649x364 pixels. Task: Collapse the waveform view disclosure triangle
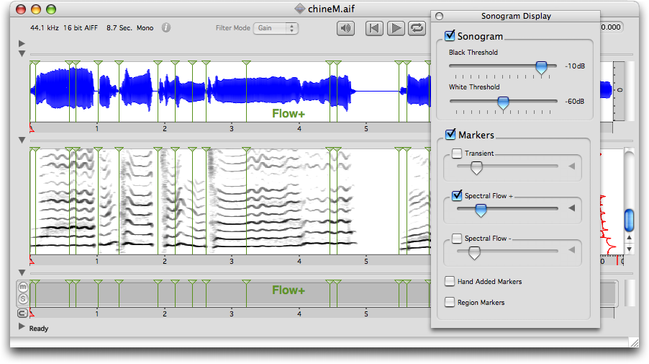[x=22, y=53]
